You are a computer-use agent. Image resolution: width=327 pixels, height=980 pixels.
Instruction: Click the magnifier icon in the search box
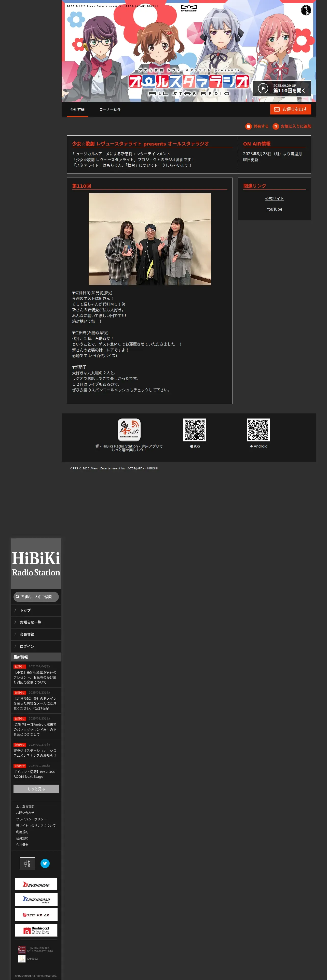coord(18,597)
